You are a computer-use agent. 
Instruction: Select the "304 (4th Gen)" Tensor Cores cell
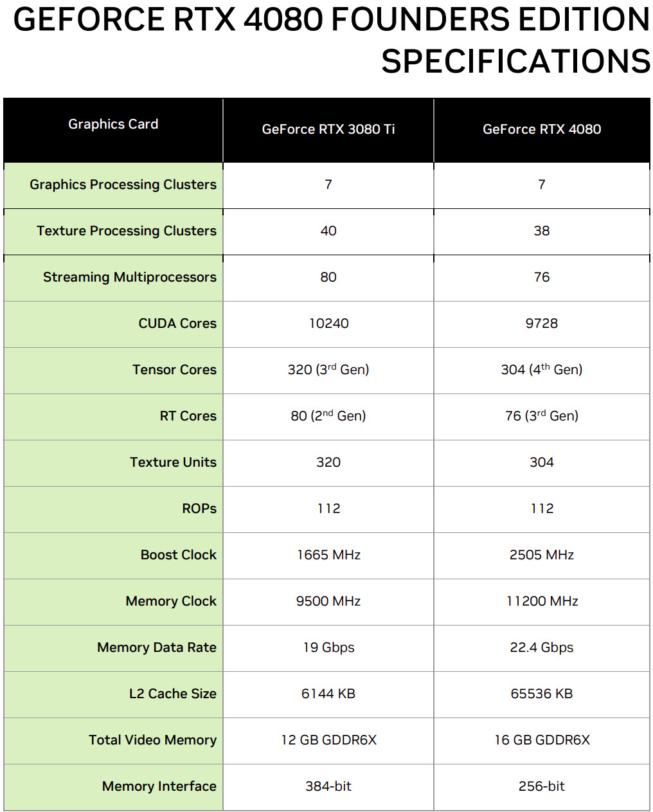(542, 370)
